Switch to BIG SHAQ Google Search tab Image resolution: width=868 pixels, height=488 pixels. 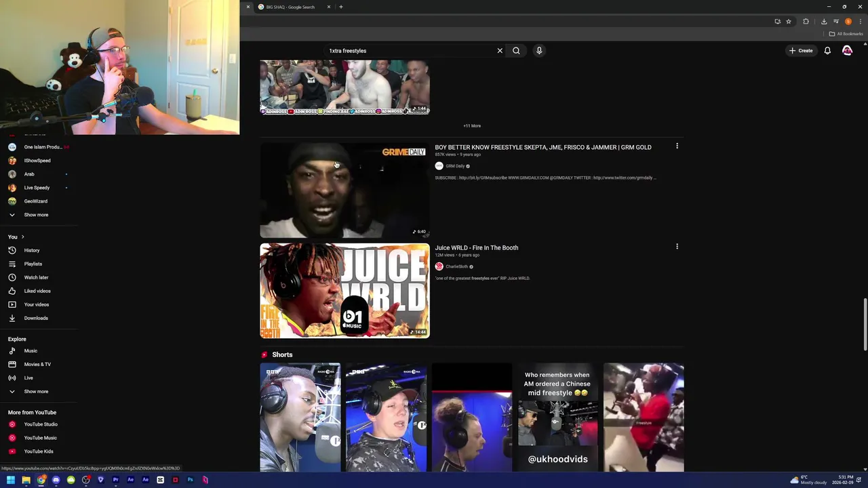[292, 7]
